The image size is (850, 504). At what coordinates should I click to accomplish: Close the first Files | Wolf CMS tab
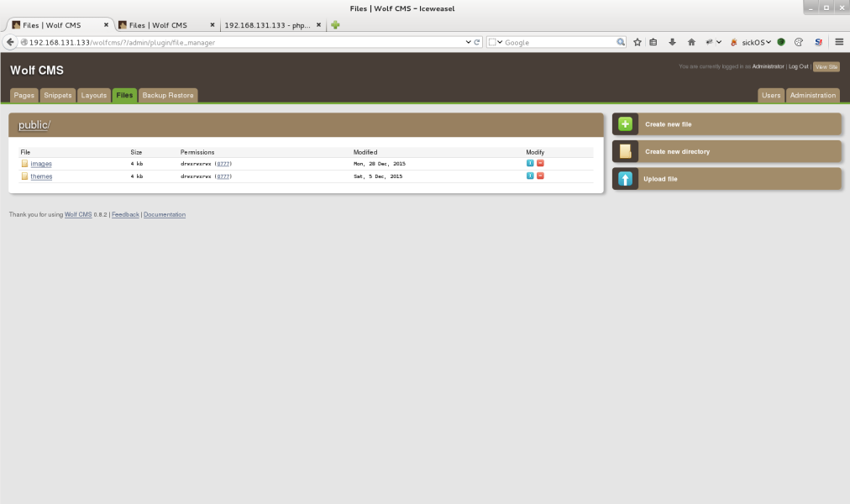tap(106, 25)
